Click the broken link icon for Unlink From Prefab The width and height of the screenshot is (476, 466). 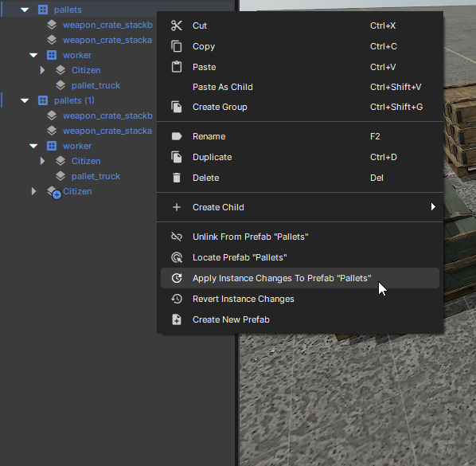coord(177,237)
